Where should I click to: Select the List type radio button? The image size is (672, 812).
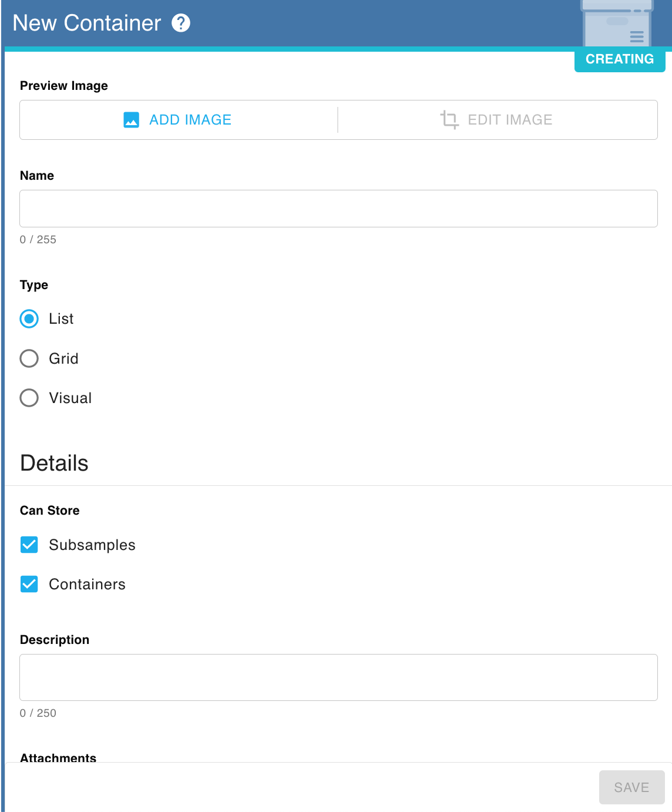(x=29, y=319)
